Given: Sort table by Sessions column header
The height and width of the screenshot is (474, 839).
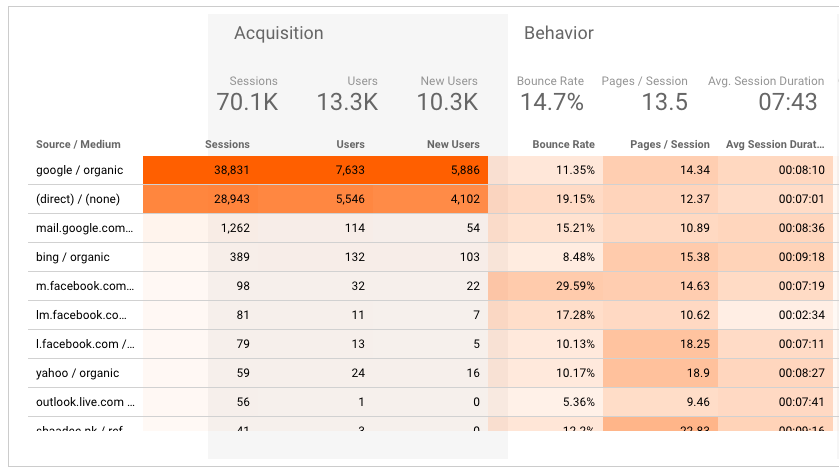Looking at the screenshot, I should coord(227,145).
